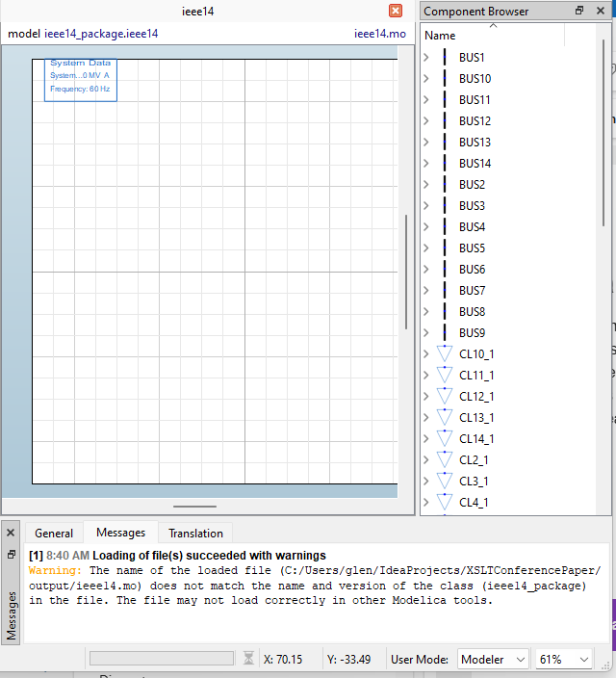Close the Messages panel with X
Viewport: 616px width, 678px height.
coord(11,533)
